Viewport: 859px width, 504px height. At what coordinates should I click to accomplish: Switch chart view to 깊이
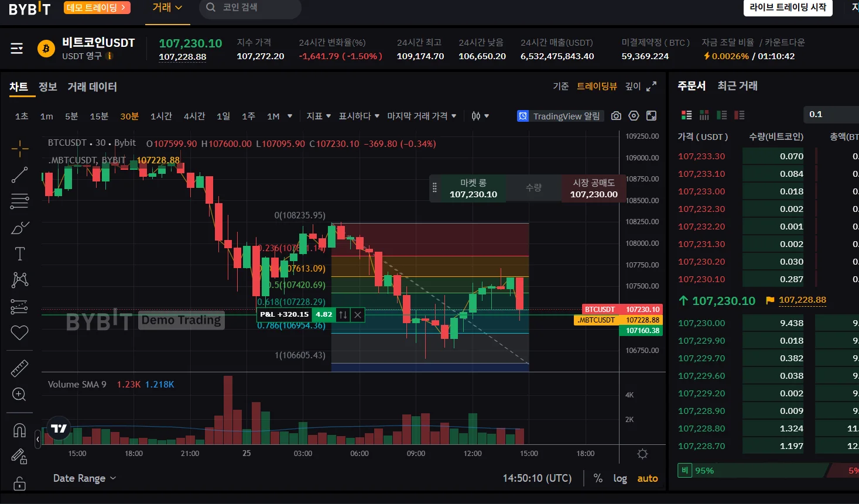(x=633, y=87)
